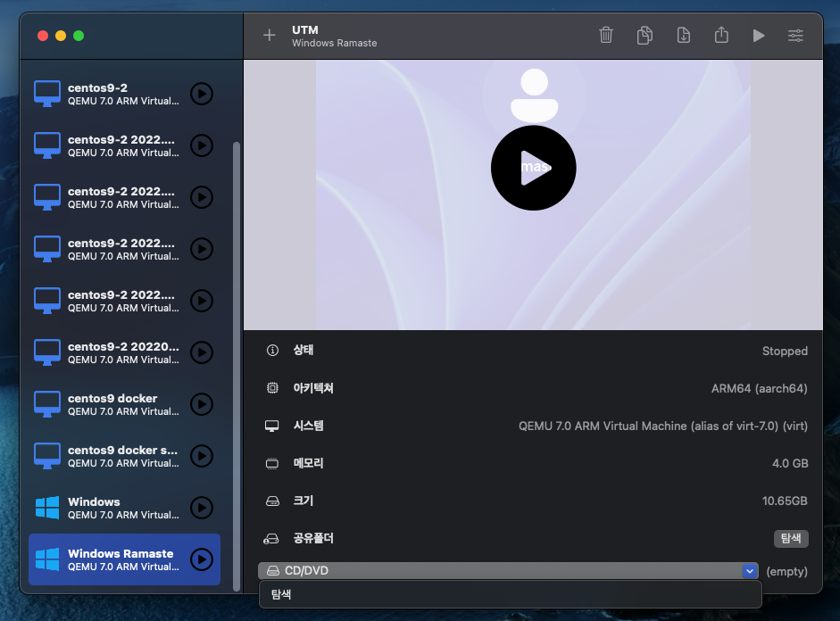
Task: Click the UTM Windows Ramaste title text
Action: (334, 36)
